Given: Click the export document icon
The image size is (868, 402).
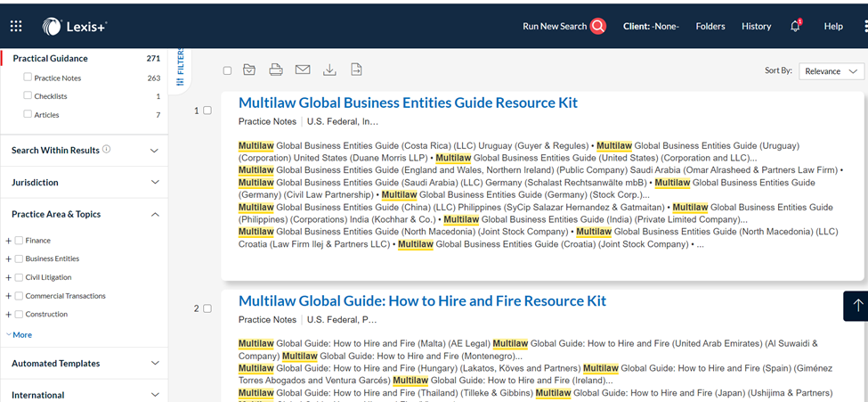Looking at the screenshot, I should 356,70.
